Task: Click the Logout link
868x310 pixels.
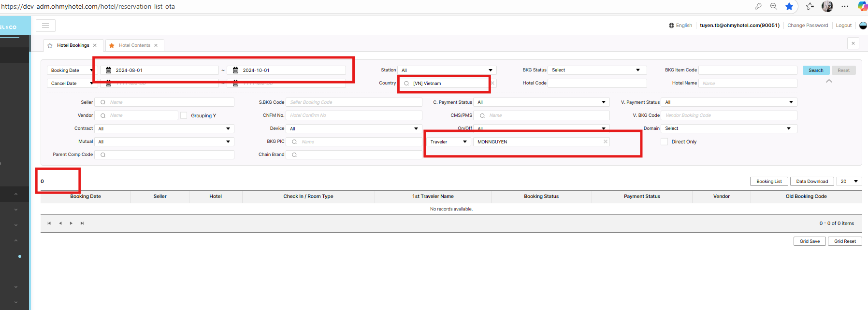Action: click(x=844, y=26)
